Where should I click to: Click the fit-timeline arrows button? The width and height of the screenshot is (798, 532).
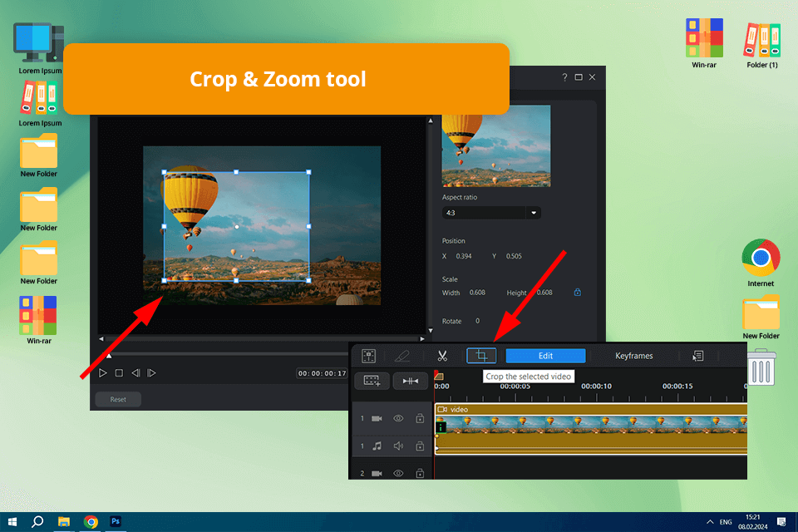click(410, 381)
